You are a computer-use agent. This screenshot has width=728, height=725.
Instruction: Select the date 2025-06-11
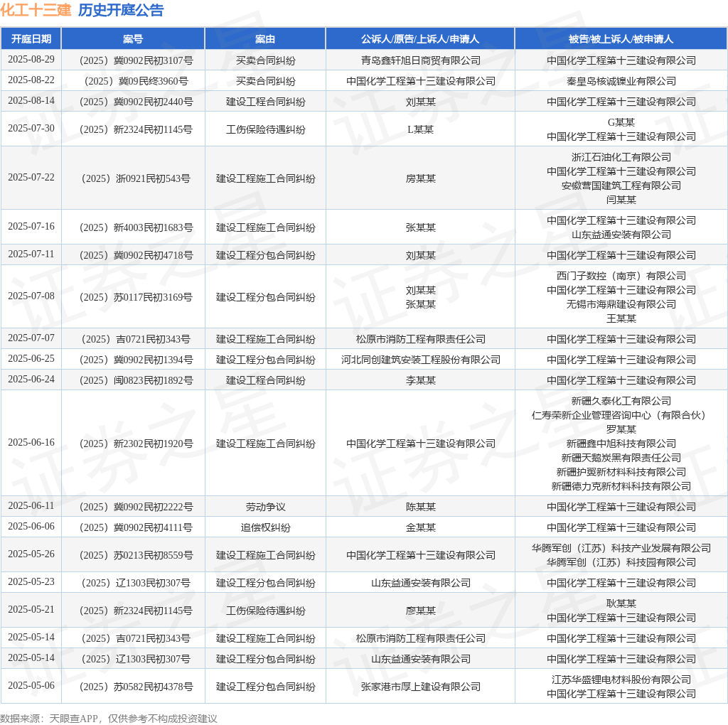pyautogui.click(x=31, y=506)
